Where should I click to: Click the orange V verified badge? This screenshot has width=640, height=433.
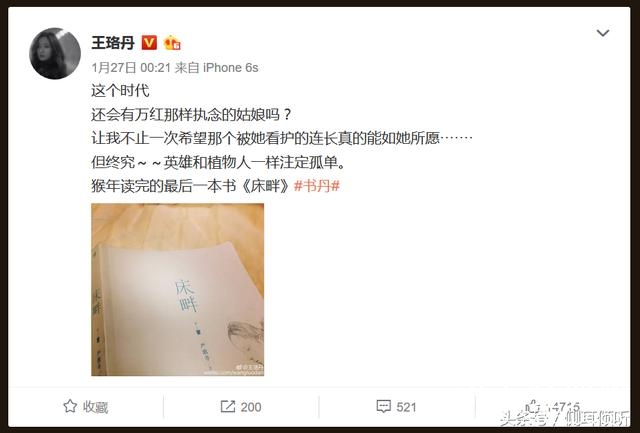point(149,42)
